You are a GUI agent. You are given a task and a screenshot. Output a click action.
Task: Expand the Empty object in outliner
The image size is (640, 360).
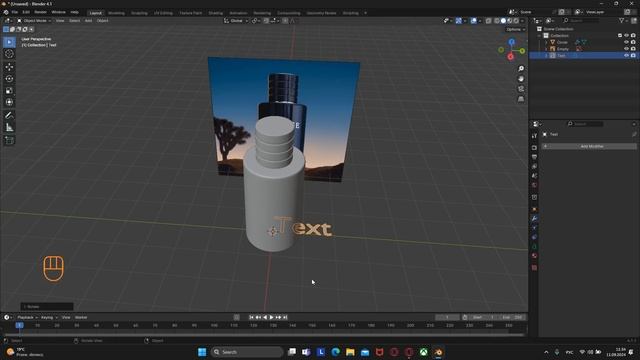[x=546, y=49]
